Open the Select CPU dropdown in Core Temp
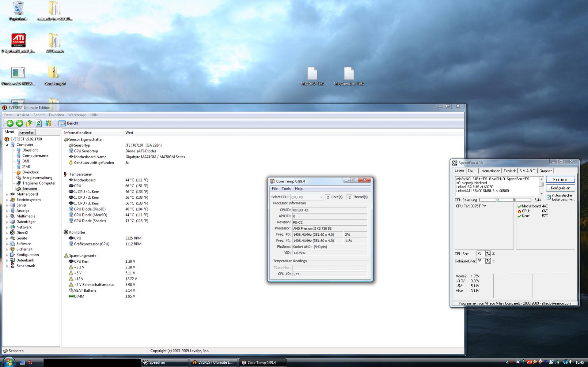Image resolution: width=588 pixels, height=367 pixels. (x=307, y=197)
